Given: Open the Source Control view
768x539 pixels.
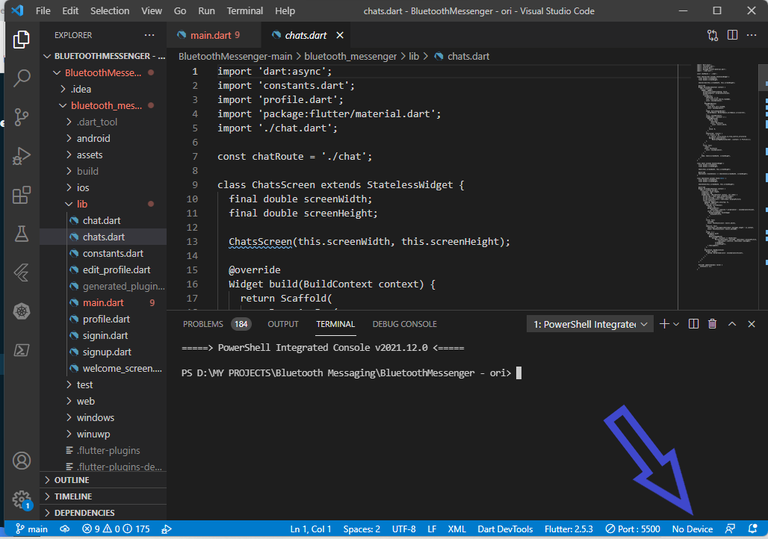Looking at the screenshot, I should pyautogui.click(x=21, y=117).
